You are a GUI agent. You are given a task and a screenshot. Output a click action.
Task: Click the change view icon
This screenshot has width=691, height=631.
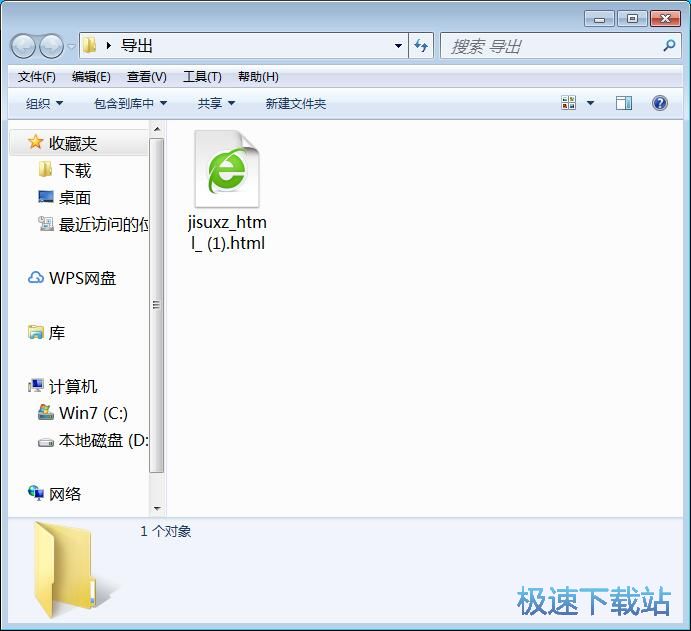pos(568,103)
